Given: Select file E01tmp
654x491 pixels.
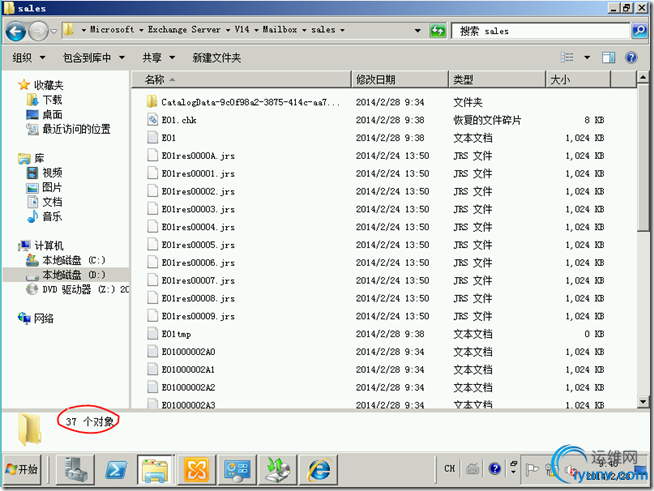Looking at the screenshot, I should (x=176, y=334).
